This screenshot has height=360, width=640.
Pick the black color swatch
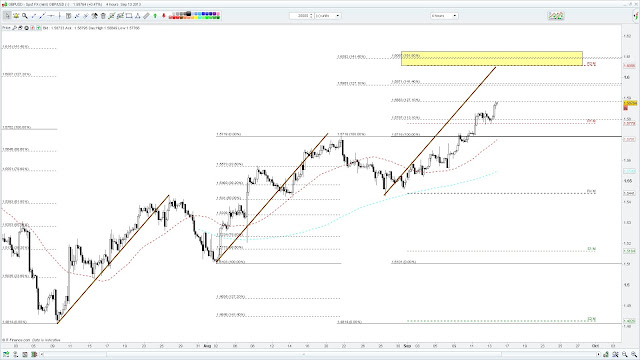(x=189, y=14)
